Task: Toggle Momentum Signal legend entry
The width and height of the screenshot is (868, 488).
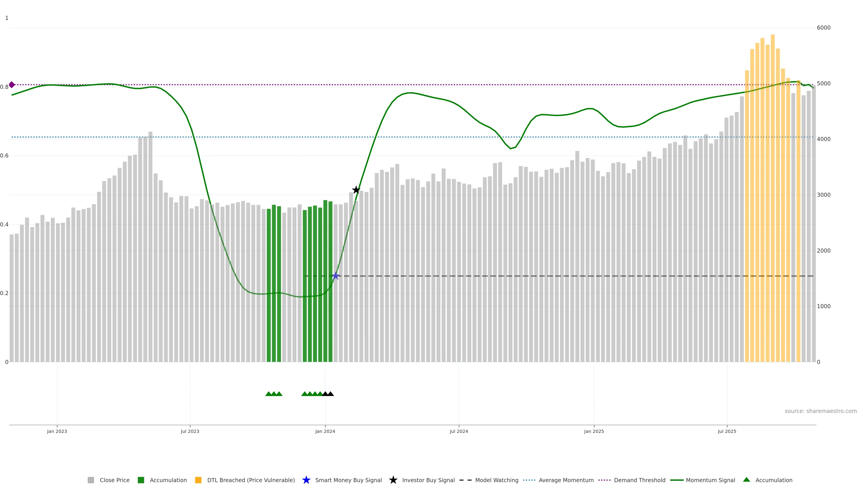Action: coord(710,480)
